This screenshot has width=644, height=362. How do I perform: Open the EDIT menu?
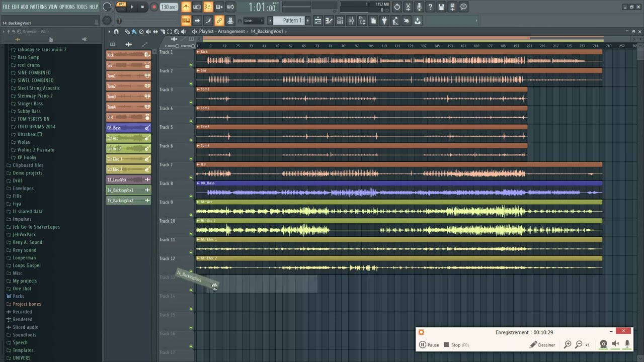tap(16, 7)
